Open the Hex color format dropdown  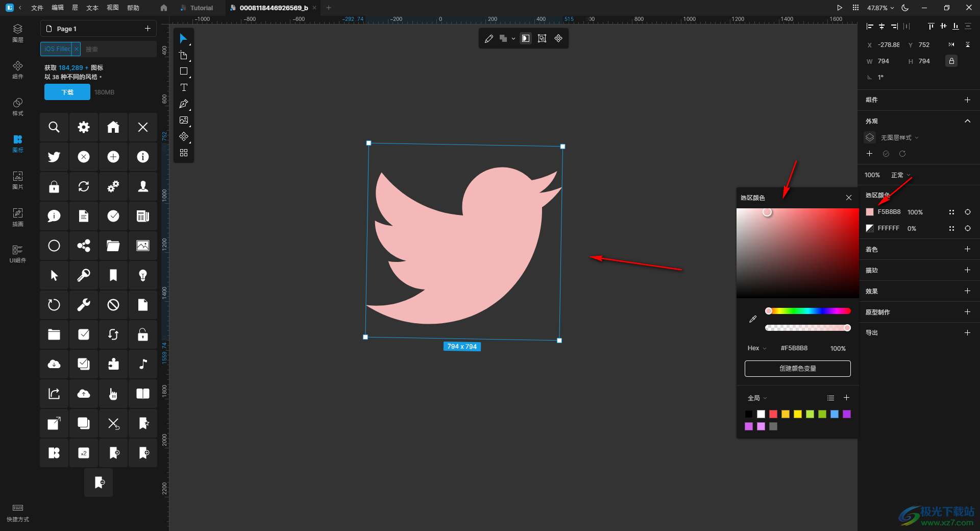pos(757,348)
